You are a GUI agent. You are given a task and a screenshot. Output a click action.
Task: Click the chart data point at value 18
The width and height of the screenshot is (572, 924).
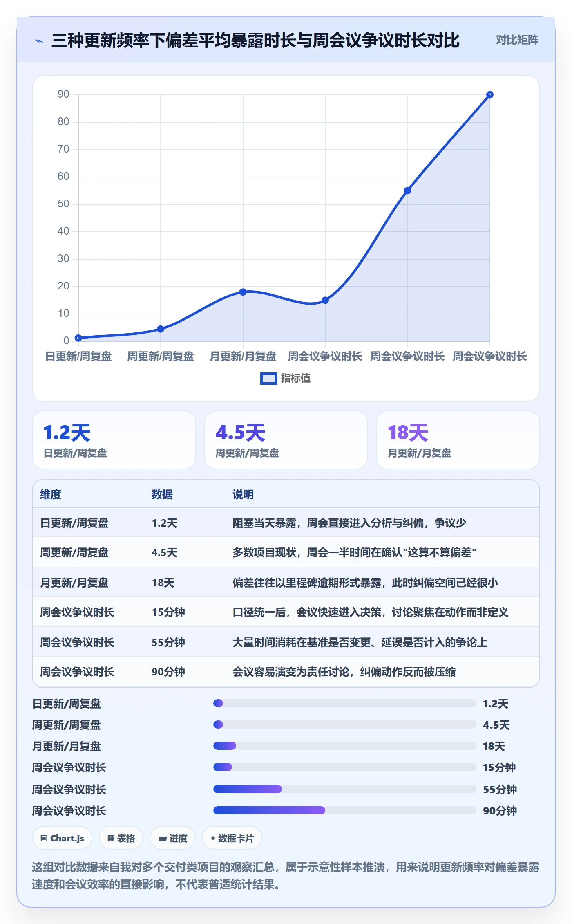pos(243,292)
